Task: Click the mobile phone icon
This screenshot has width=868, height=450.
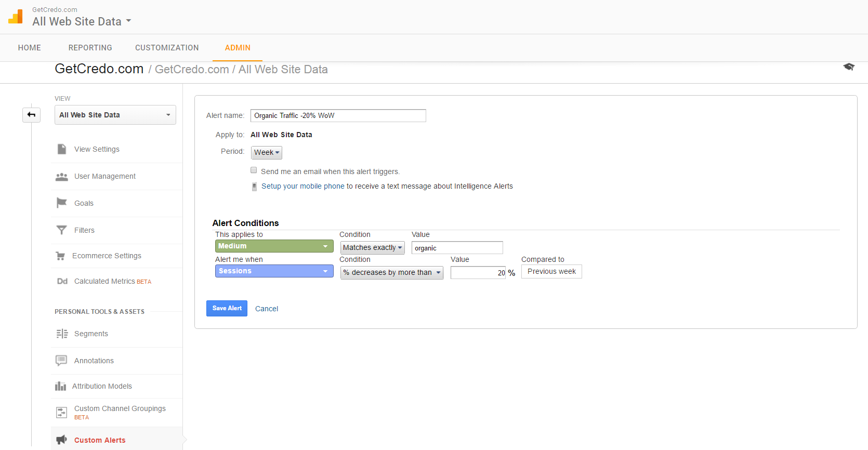Action: pos(254,187)
